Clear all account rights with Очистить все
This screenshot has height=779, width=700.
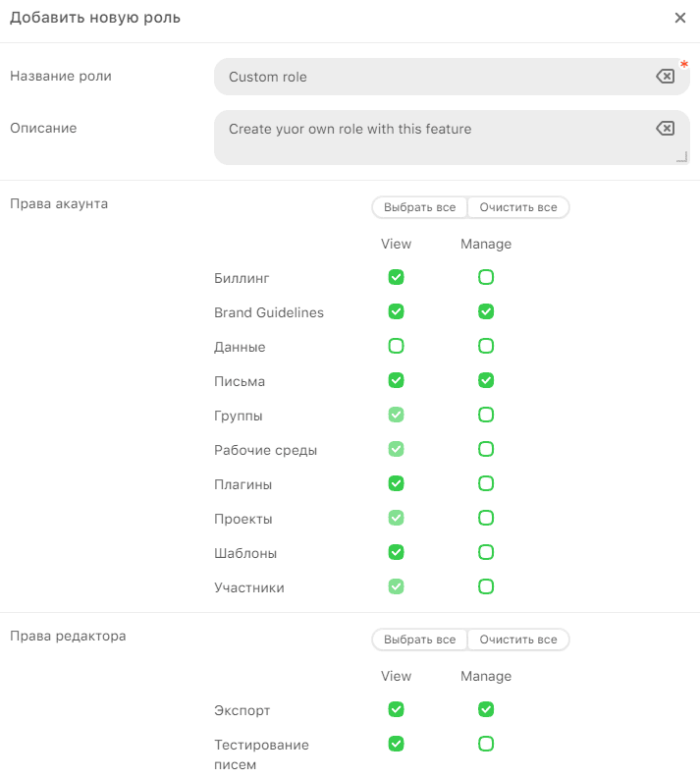pyautogui.click(x=518, y=207)
